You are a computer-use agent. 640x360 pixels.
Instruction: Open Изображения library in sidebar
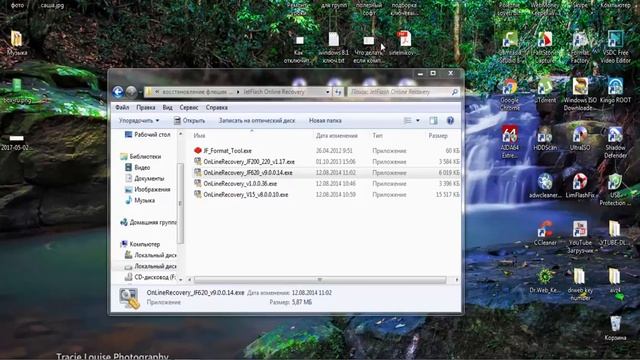tap(147, 189)
